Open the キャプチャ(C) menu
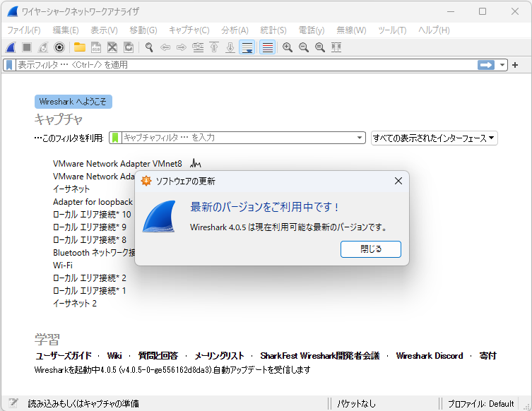 (189, 30)
